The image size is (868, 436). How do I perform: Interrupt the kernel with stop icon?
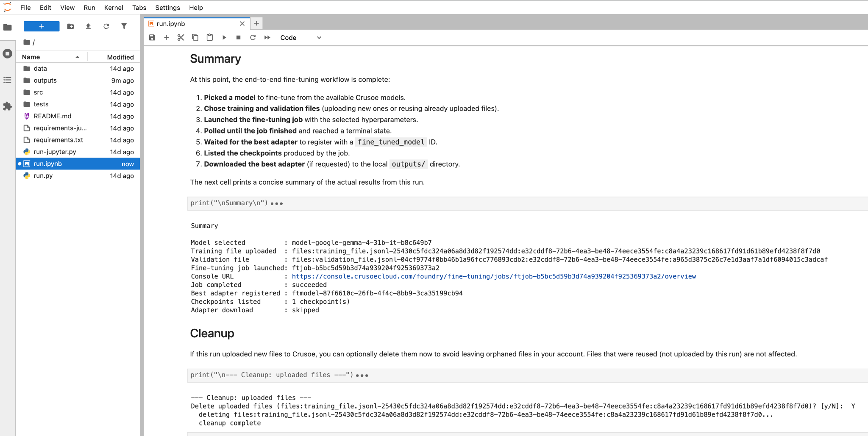click(239, 38)
